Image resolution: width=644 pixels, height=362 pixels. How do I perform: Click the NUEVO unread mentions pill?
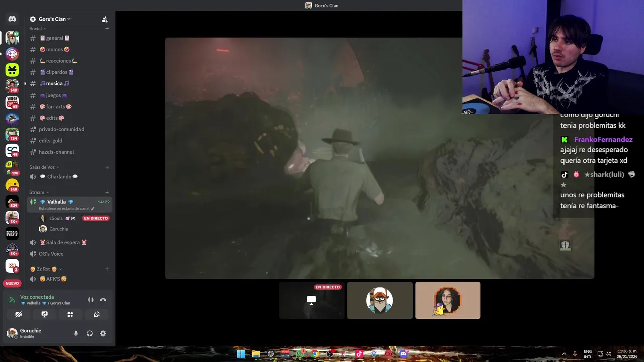(x=12, y=283)
